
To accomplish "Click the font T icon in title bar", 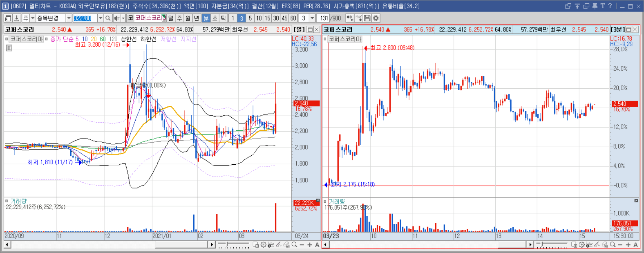I will tap(603, 6).
